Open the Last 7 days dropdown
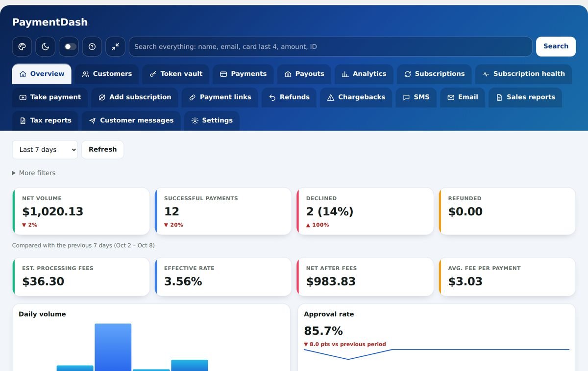 pyautogui.click(x=45, y=150)
